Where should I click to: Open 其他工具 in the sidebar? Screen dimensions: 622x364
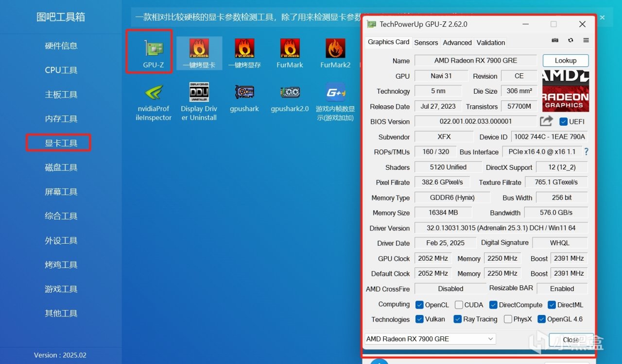point(61,313)
